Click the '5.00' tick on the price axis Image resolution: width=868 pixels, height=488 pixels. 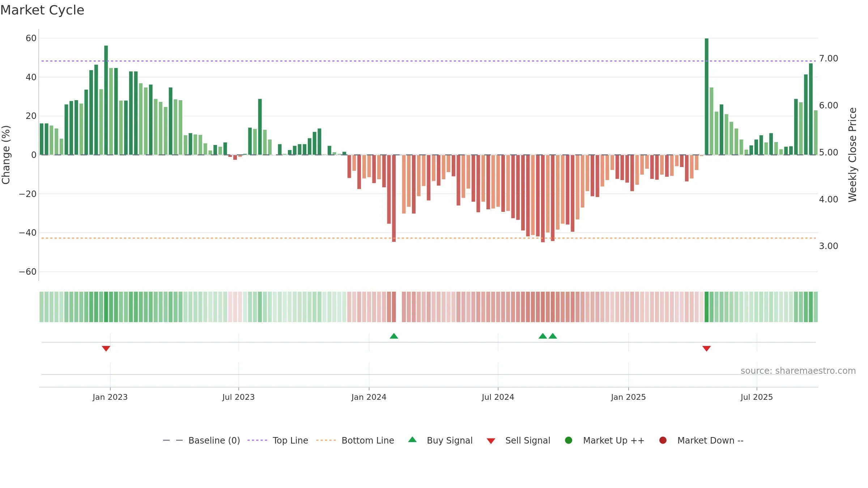[x=829, y=153]
